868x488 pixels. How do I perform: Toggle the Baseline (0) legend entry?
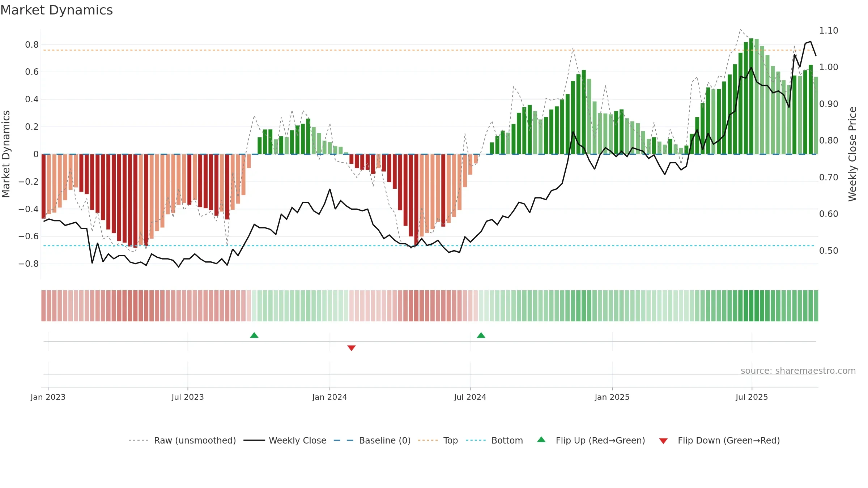click(x=372, y=440)
